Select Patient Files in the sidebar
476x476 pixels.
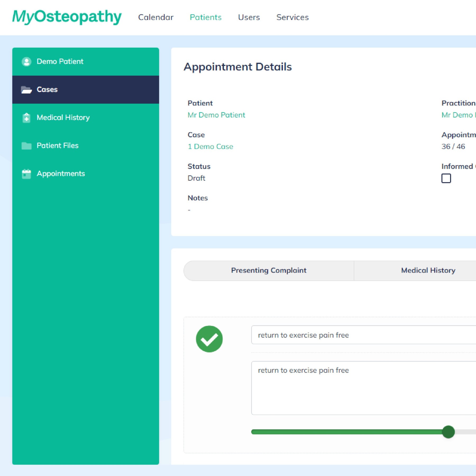[86, 146]
